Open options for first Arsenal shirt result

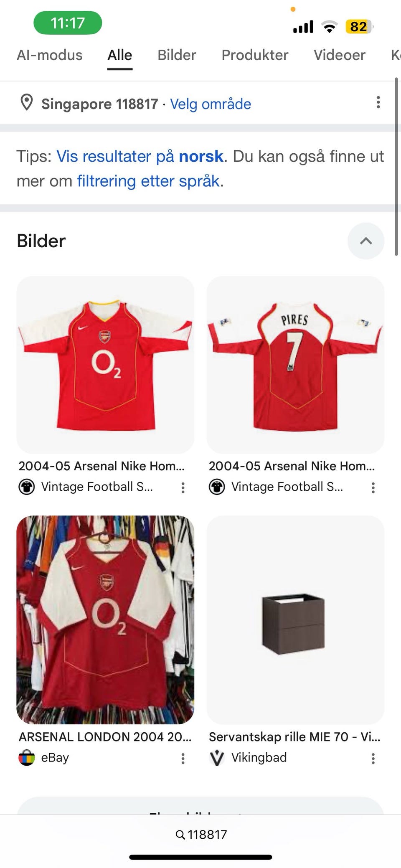(183, 487)
